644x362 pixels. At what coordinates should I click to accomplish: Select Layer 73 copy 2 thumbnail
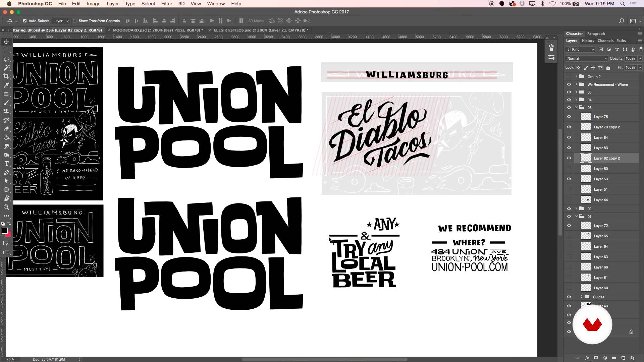click(586, 127)
